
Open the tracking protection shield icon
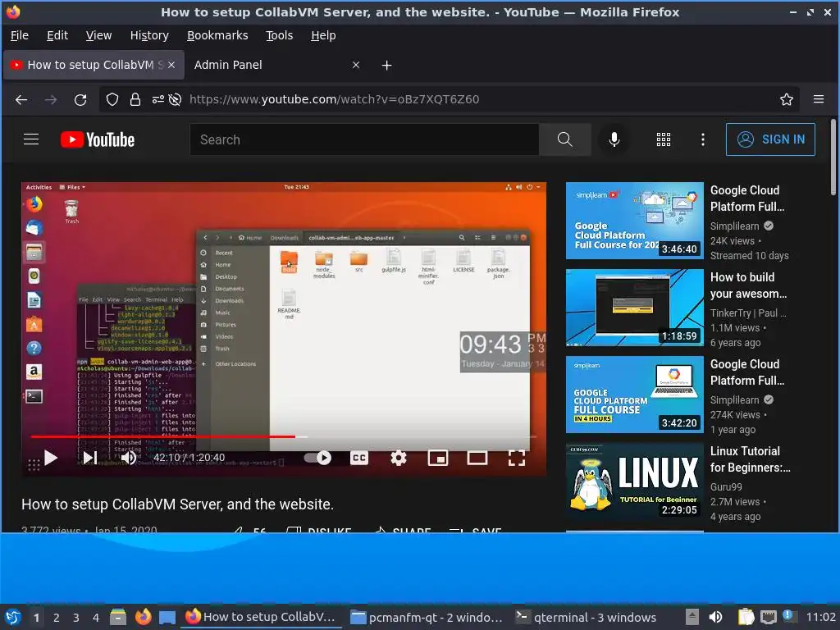point(112,99)
